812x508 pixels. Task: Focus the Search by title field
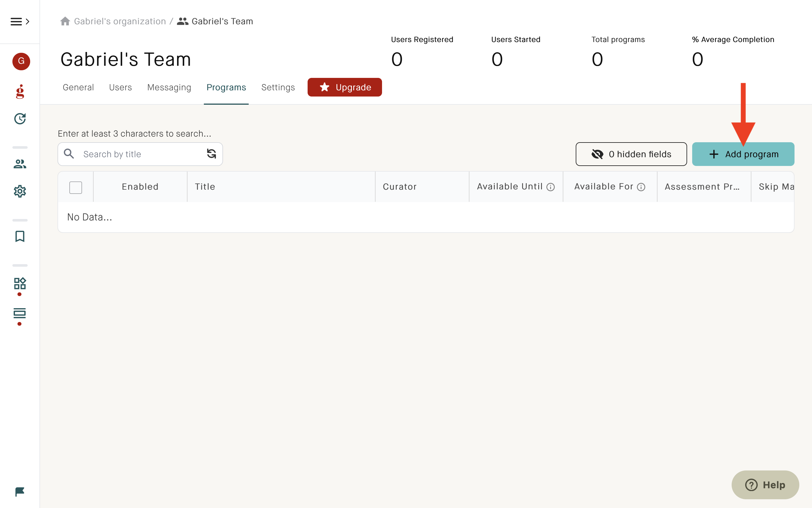pos(140,154)
